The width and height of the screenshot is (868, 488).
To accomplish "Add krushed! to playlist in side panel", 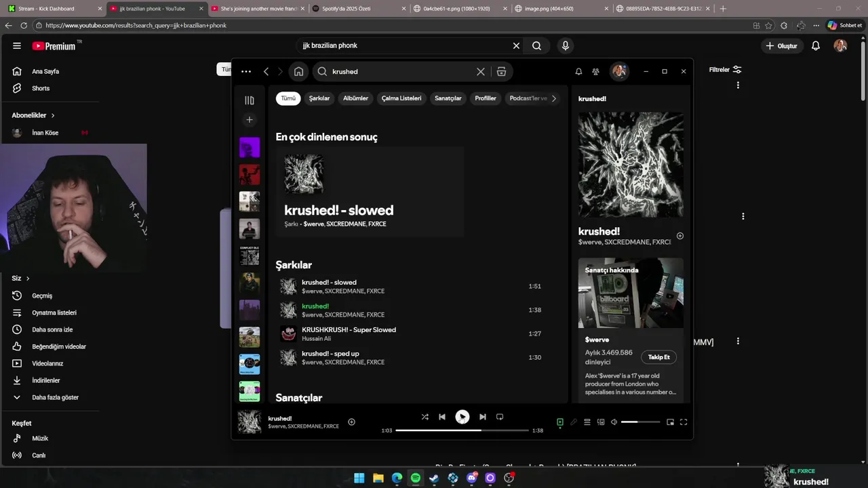I will coord(680,236).
